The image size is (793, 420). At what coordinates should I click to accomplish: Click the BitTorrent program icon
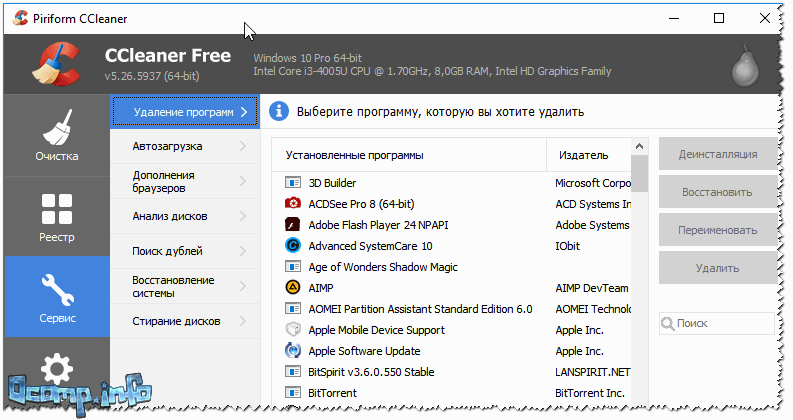tap(293, 393)
